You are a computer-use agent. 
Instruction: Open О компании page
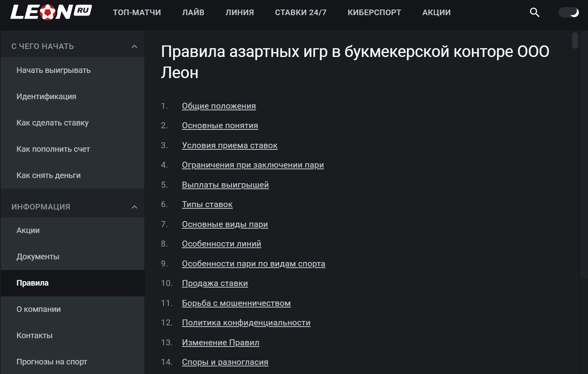[x=72, y=309]
